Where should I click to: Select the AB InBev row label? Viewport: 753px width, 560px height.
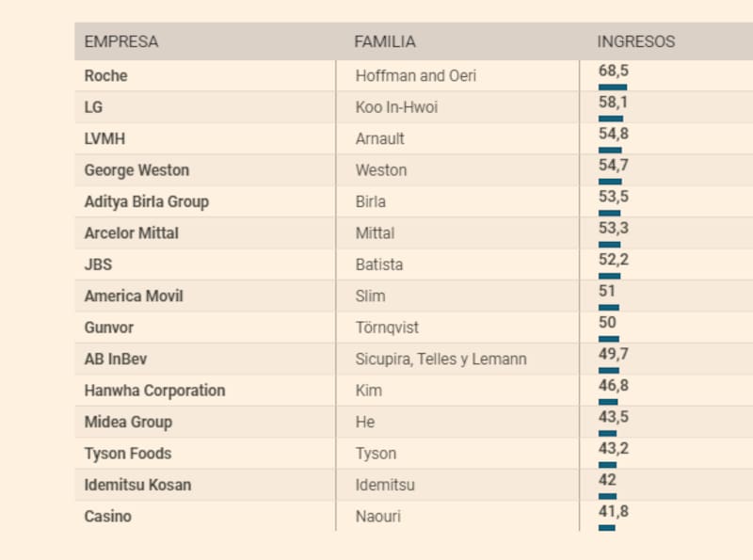click(x=116, y=359)
